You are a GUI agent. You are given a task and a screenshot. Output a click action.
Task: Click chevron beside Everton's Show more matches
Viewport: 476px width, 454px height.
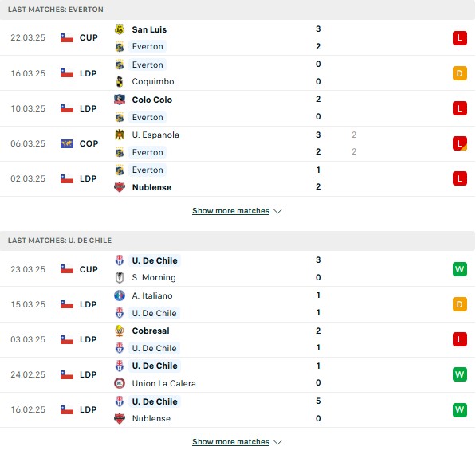(277, 211)
